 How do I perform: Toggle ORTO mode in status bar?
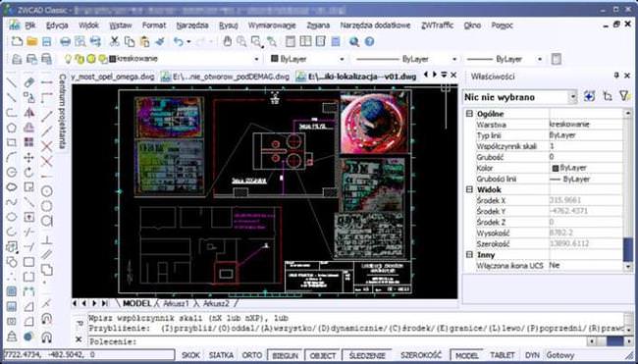pyautogui.click(x=251, y=355)
